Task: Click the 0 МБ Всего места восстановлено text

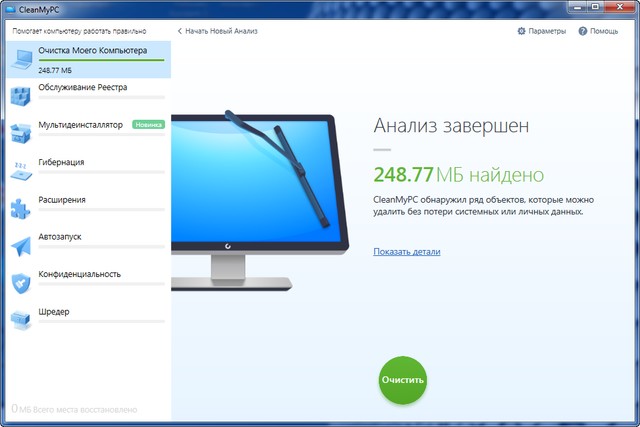Action: (74, 409)
